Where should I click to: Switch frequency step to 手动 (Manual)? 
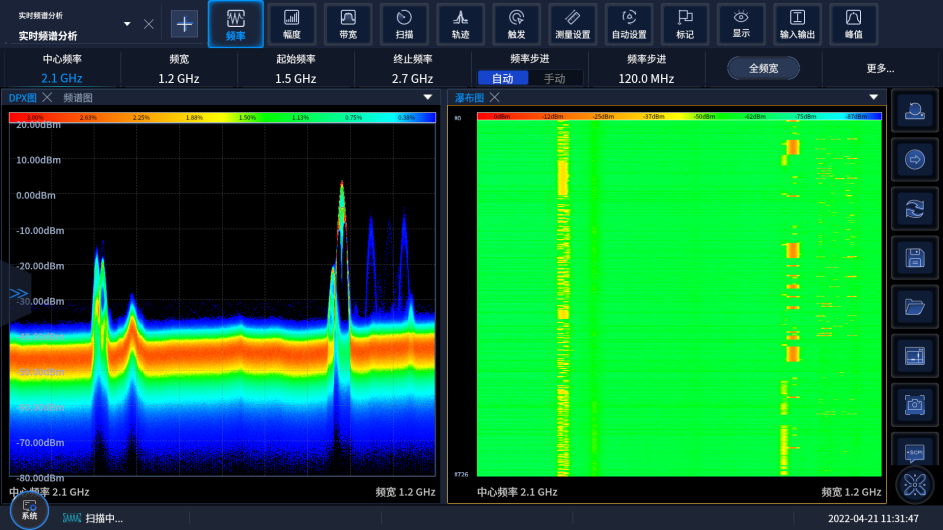pos(554,78)
